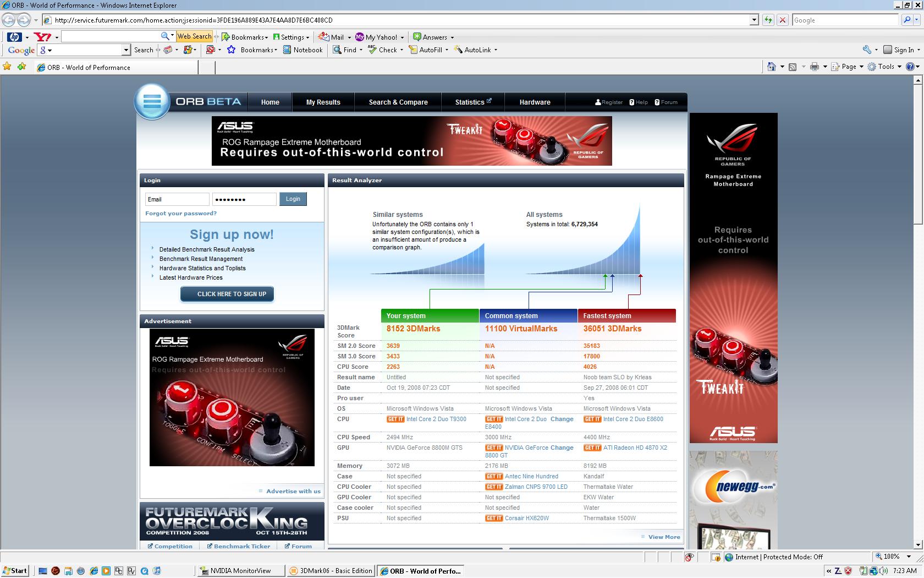The width and height of the screenshot is (924, 578).
Task: Open the HP logo toolbar button
Action: [14, 37]
